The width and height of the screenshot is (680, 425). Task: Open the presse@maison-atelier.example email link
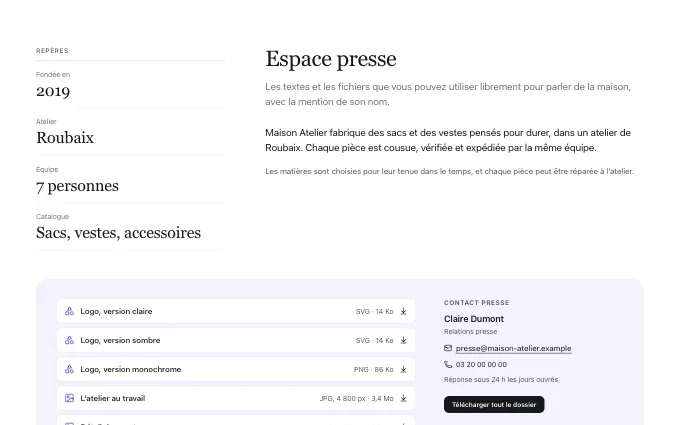(513, 348)
